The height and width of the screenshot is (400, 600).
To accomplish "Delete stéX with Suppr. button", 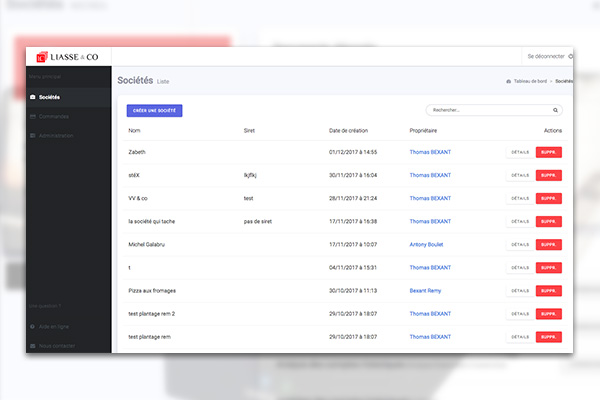I will (549, 175).
